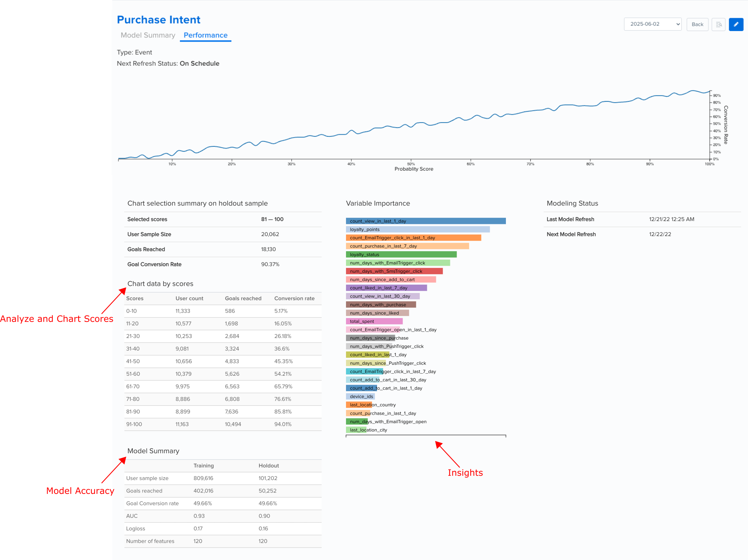
Task: Select the 11-20 scores row
Action: click(223, 324)
